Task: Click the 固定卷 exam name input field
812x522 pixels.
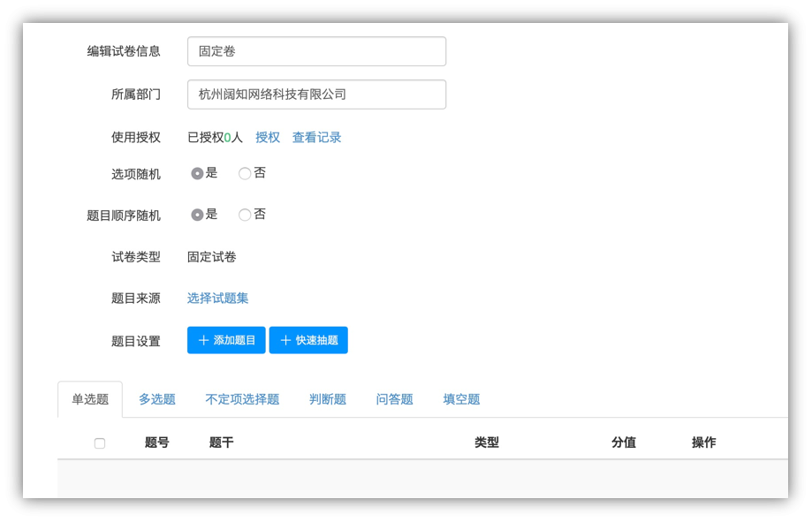Action: (x=316, y=51)
